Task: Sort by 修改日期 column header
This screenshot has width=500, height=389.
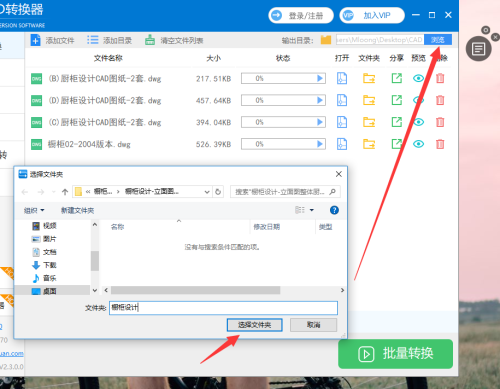Action: coord(266,227)
